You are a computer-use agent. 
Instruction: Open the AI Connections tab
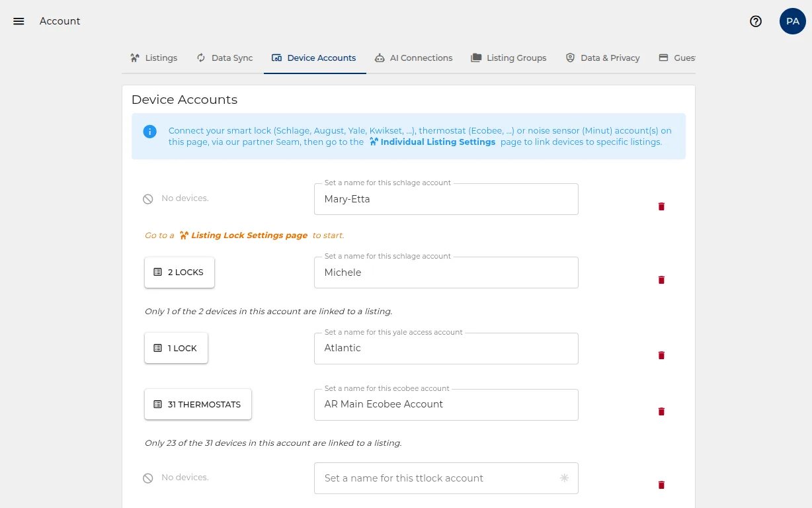click(x=413, y=58)
